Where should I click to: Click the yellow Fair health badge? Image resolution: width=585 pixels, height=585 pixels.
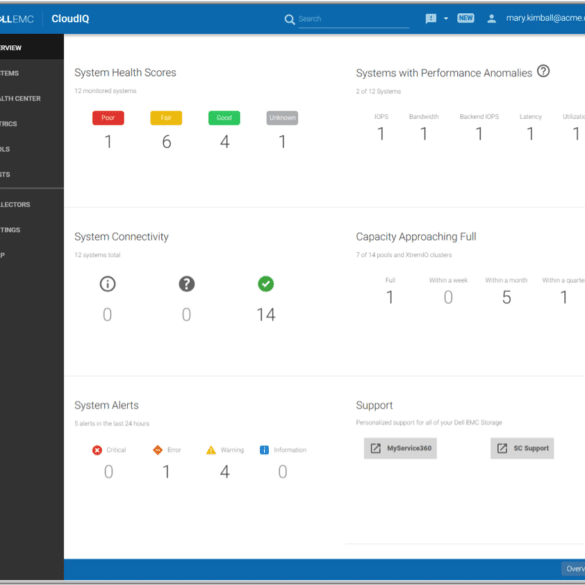[x=166, y=118]
